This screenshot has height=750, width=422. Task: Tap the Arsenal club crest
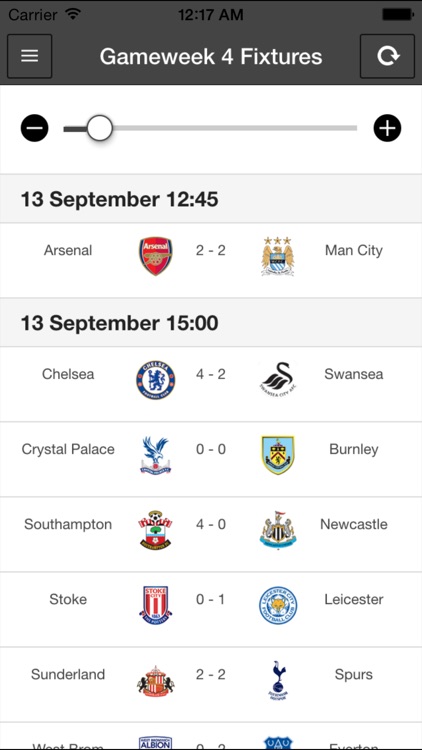(155, 256)
